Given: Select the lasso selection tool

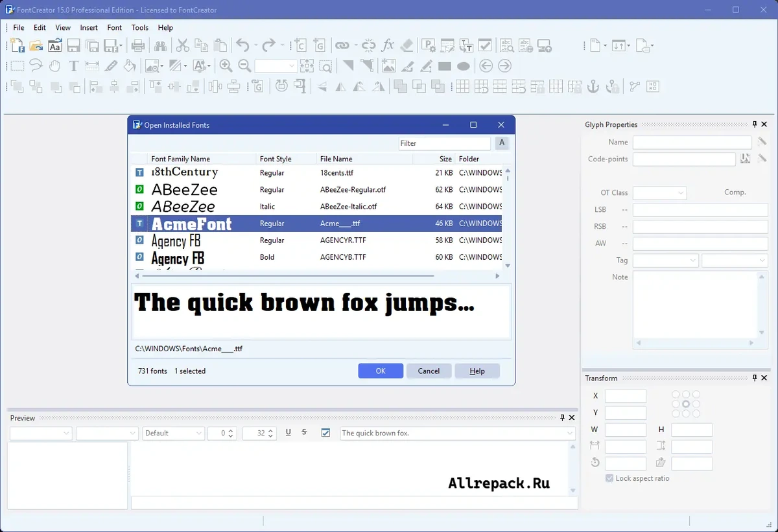Looking at the screenshot, I should 36,66.
